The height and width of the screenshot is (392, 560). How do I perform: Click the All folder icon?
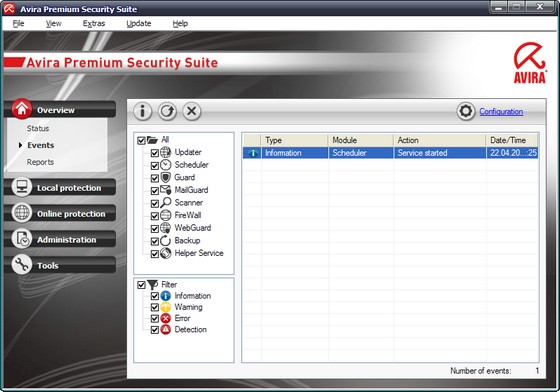tap(152, 140)
